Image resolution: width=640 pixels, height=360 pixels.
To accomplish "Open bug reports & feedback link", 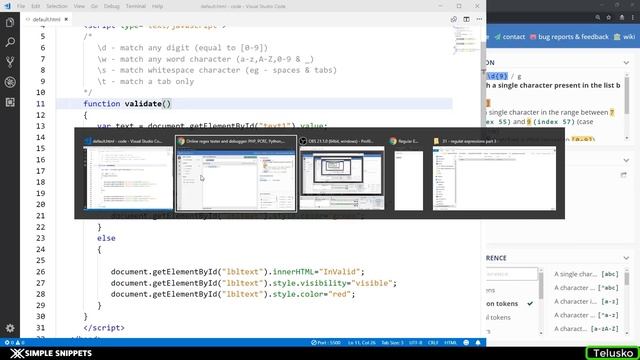I will 569,37.
